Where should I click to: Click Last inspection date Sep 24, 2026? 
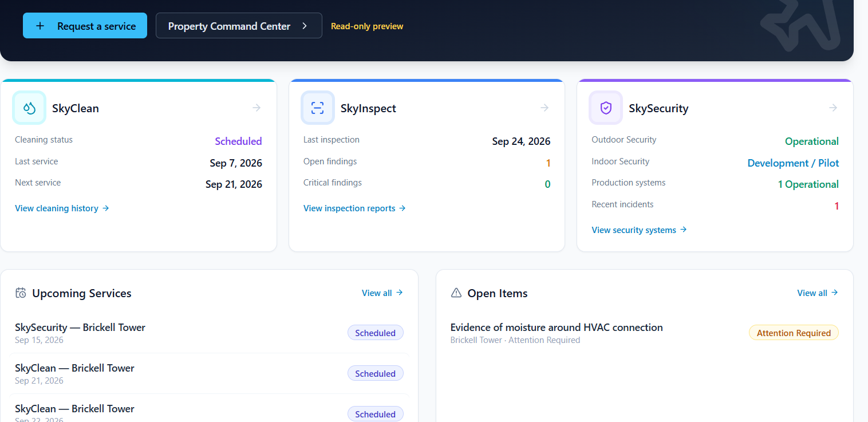point(521,141)
